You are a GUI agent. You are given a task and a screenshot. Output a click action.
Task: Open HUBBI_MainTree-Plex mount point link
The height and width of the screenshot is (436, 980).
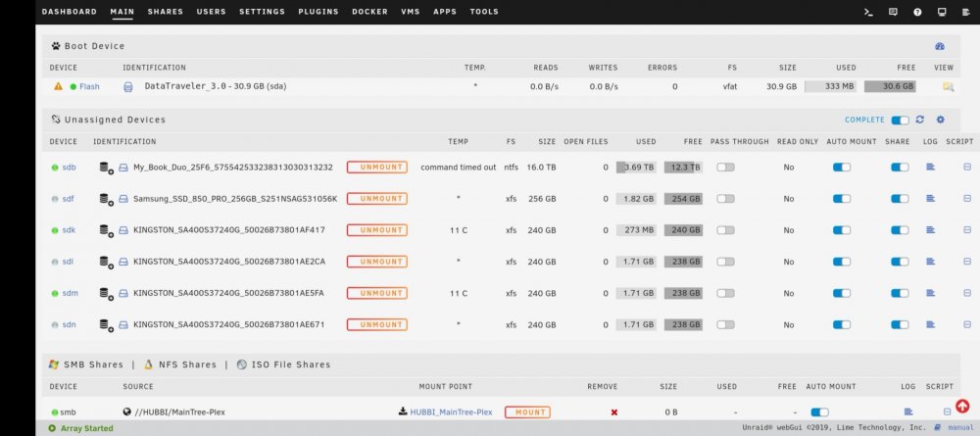[451, 412]
